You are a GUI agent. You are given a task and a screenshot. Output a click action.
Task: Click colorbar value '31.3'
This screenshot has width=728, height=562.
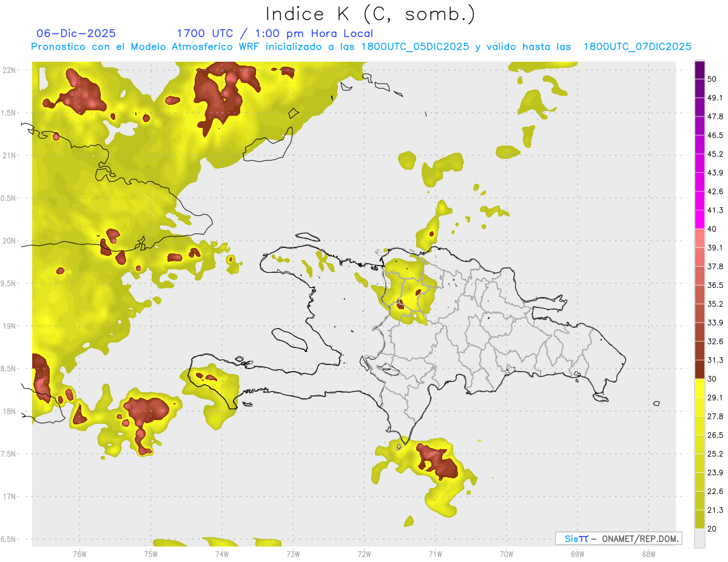(715, 360)
